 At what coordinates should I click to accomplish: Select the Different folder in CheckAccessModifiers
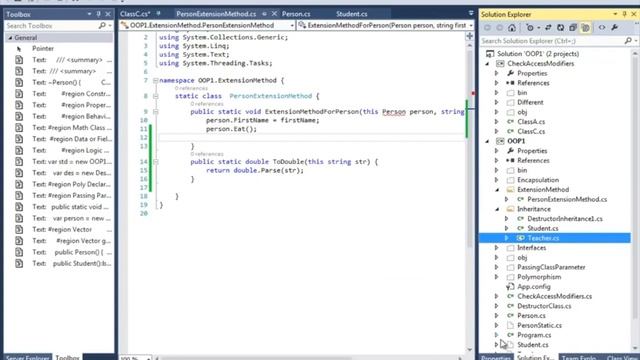coord(530,102)
